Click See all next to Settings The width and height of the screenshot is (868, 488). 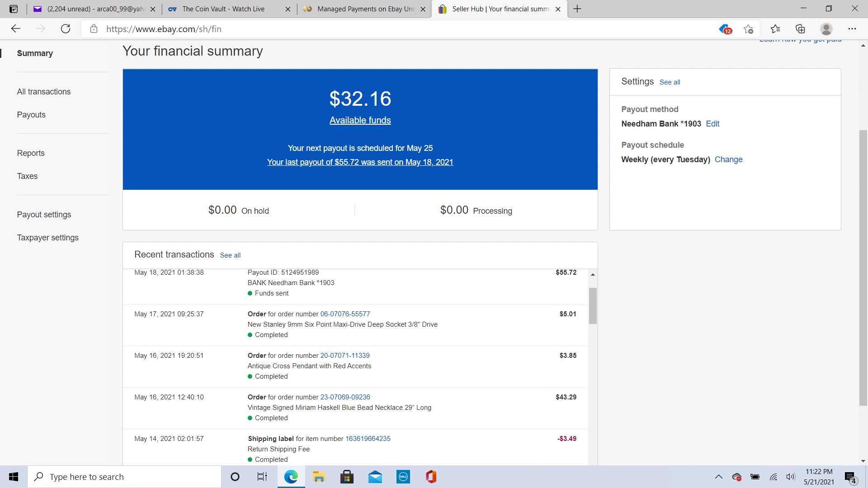[670, 82]
